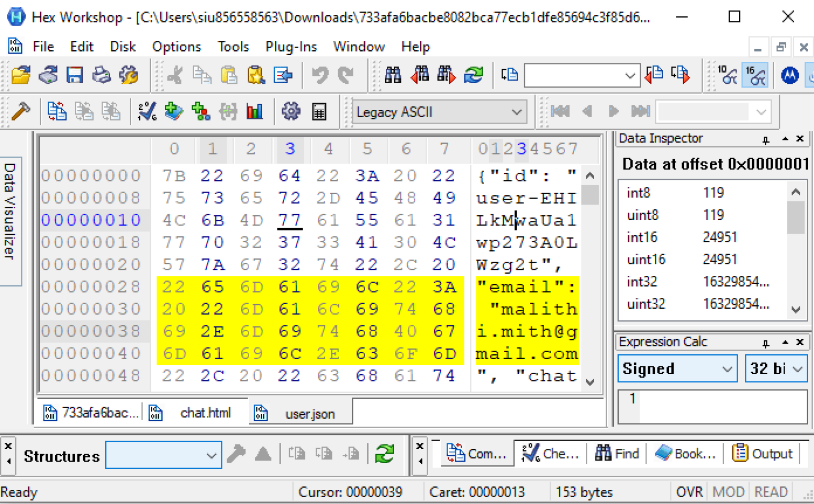Open the calculator icon
The image size is (814, 504).
pyautogui.click(x=319, y=111)
